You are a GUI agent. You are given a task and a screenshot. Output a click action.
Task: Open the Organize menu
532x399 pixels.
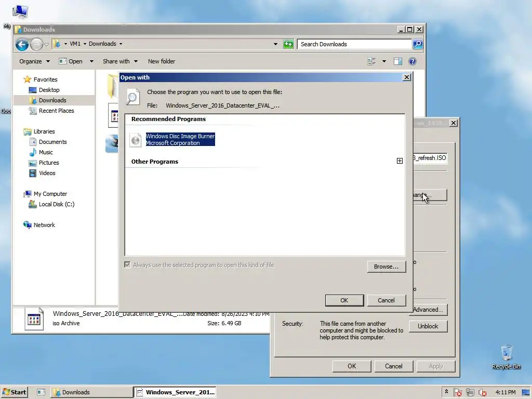(34, 61)
